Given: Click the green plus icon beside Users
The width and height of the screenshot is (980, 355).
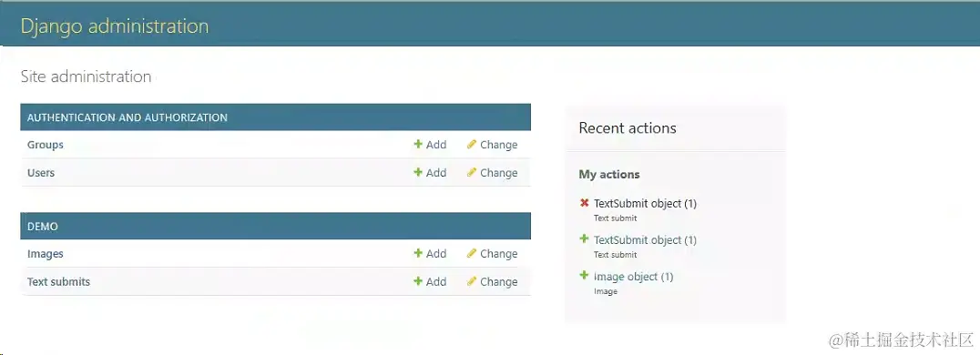Looking at the screenshot, I should [418, 173].
